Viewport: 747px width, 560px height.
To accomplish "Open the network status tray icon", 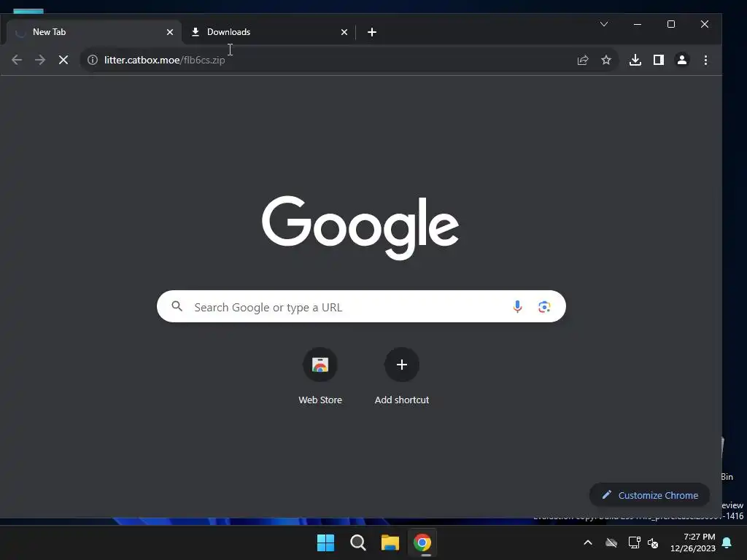I will (634, 542).
